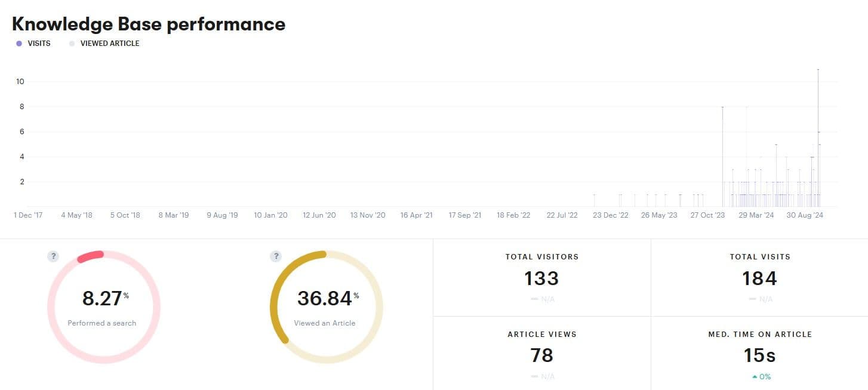The image size is (868, 390).
Task: Click the Knowledge Base performance heading
Action: pyautogui.click(x=148, y=24)
